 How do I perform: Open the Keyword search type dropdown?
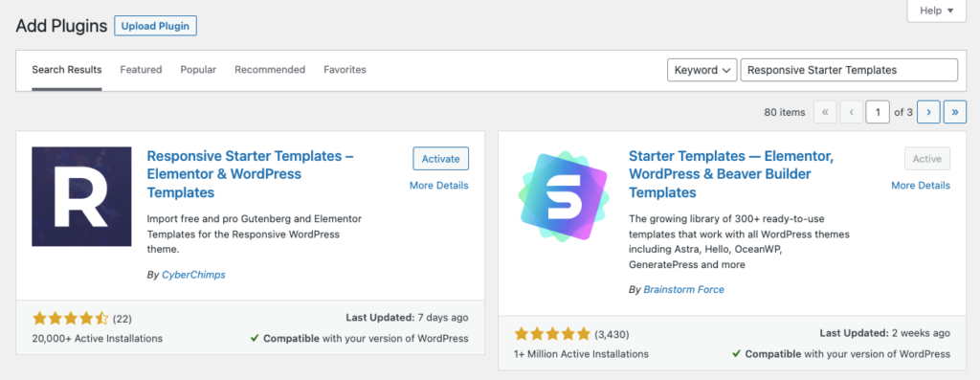702,70
